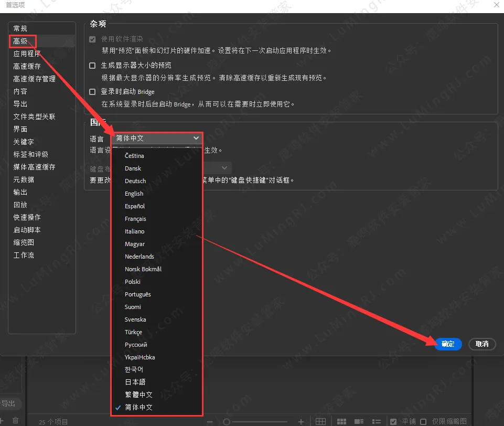The image size is (504, 426).
Task: Close the Preferences dialog with X
Action: tap(496, 5)
